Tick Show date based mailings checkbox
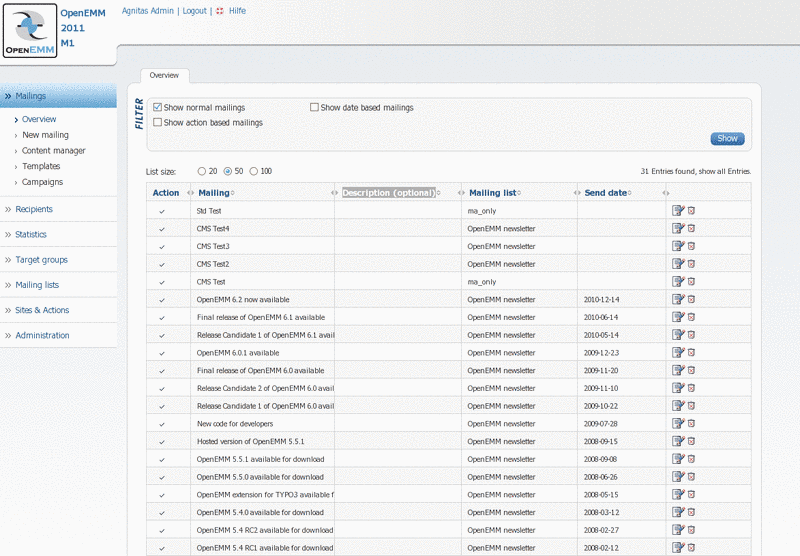 314,107
